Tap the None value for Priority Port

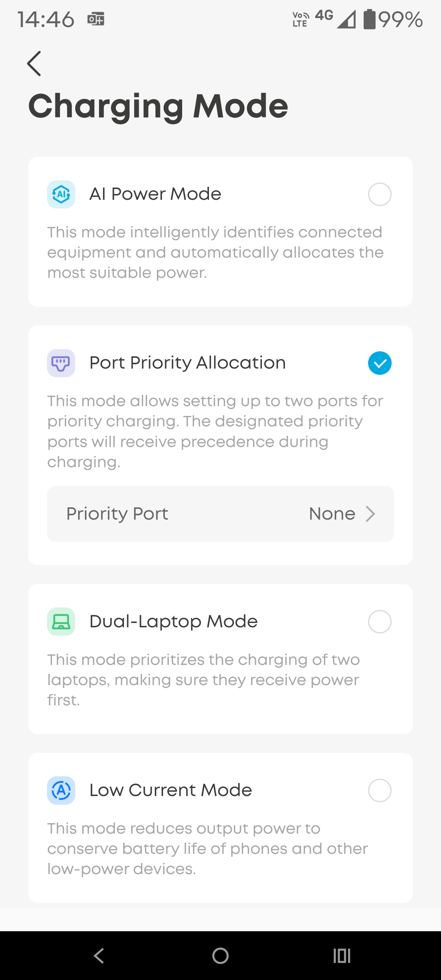pos(332,513)
